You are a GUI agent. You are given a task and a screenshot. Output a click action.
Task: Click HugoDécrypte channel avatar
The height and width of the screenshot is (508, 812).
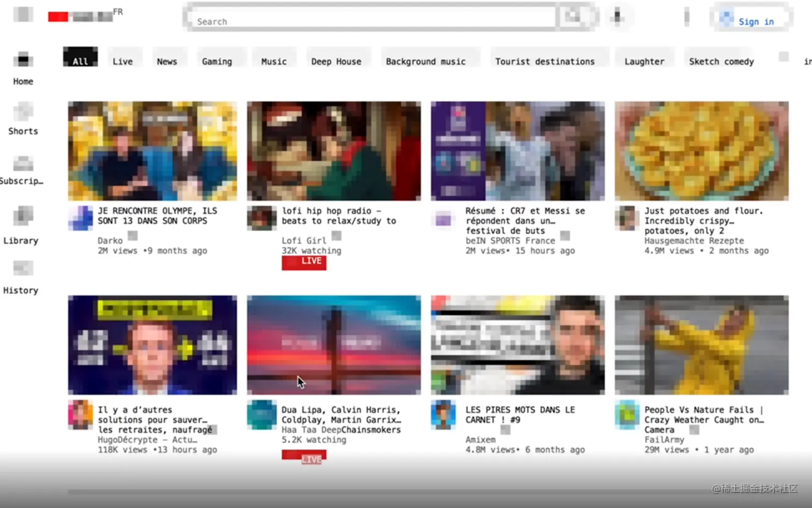click(x=81, y=414)
